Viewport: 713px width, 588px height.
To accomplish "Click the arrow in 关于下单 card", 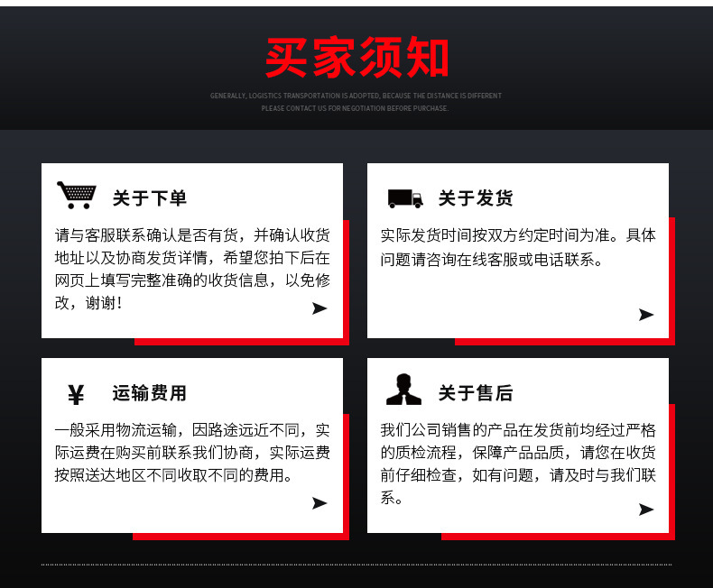I will [319, 308].
